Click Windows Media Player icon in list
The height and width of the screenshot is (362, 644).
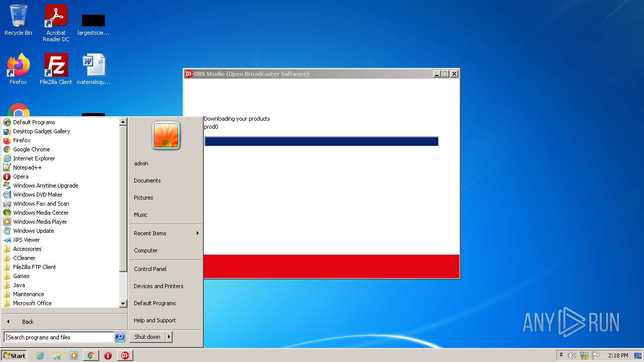(x=7, y=222)
